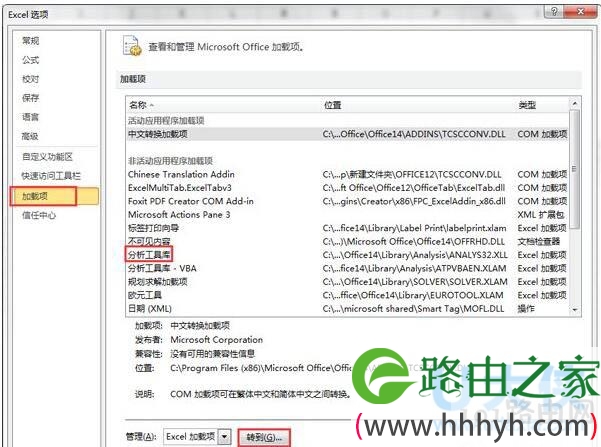Select the 语言 category
The image size is (601, 447).
point(31,117)
